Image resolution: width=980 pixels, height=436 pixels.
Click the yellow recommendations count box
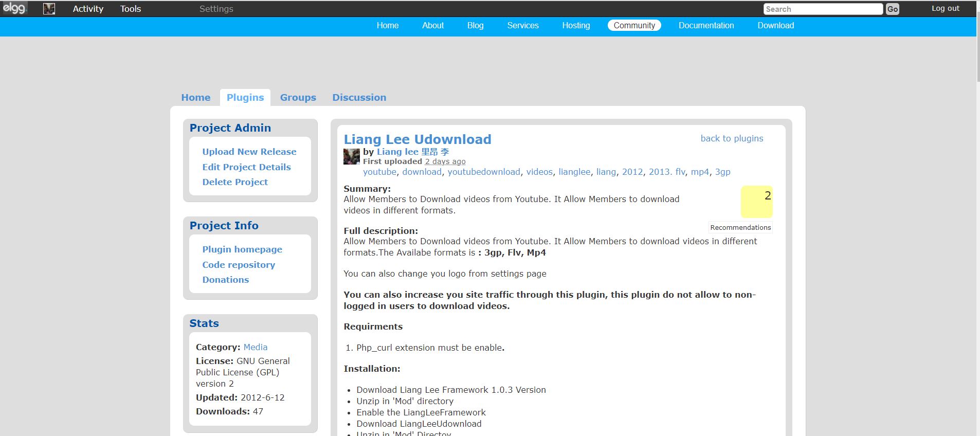pyautogui.click(x=756, y=202)
